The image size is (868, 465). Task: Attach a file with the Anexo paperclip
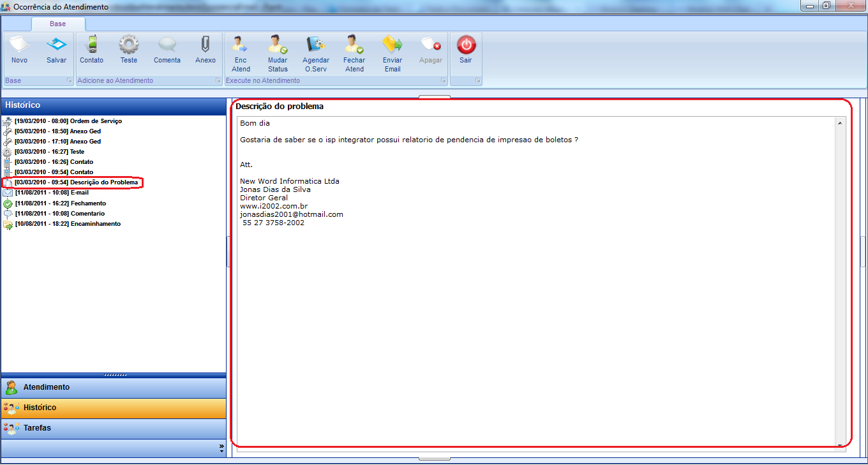(x=205, y=50)
